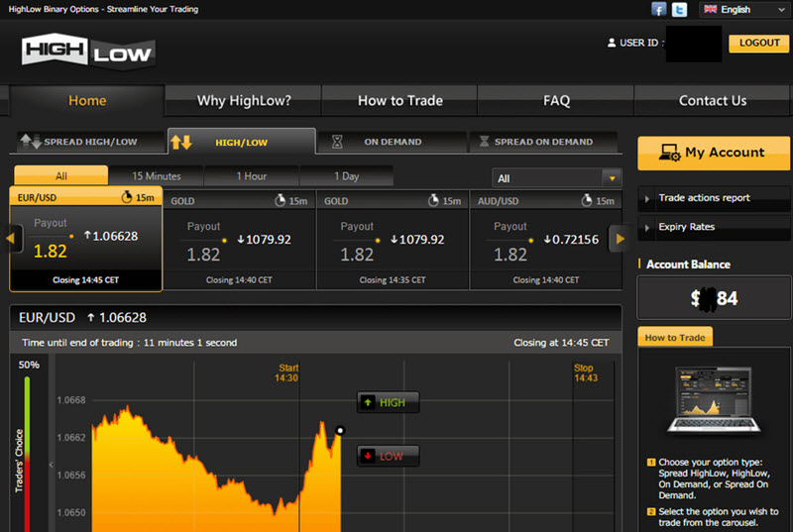The width and height of the screenshot is (793, 532).
Task: Expand Expiry Rates
Action: pos(714,227)
